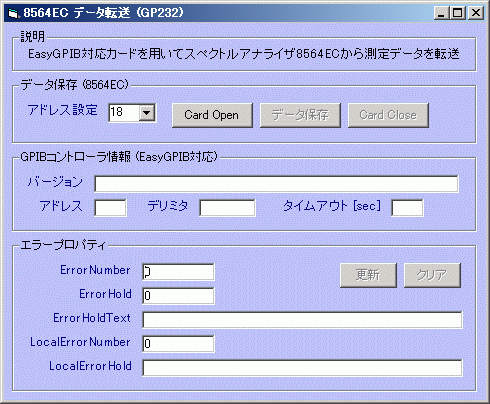Click the クリア button
This screenshot has width=490, height=404.
[432, 275]
